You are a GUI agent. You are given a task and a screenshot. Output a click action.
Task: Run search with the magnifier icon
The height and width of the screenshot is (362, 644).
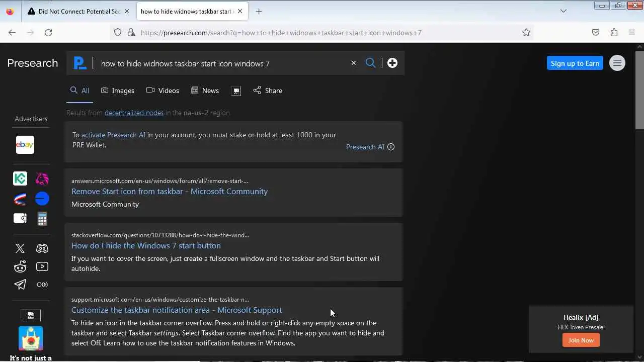(371, 63)
